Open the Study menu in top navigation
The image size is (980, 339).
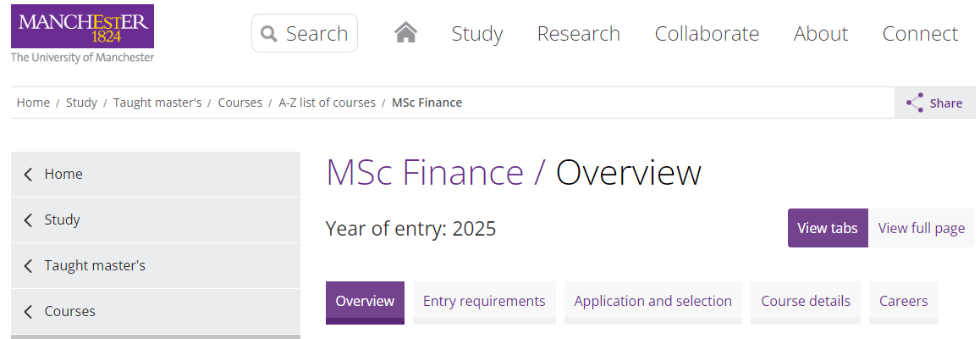coord(476,33)
